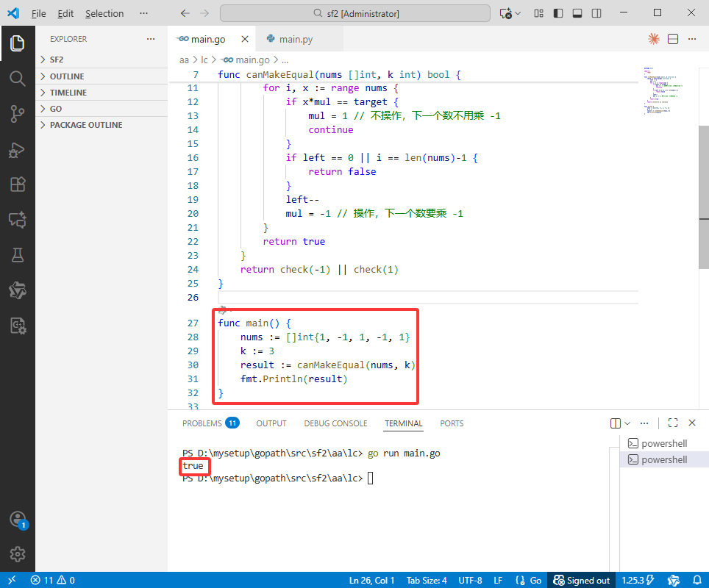Maximize the terminal panel size
The width and height of the screenshot is (709, 588).
point(673,423)
